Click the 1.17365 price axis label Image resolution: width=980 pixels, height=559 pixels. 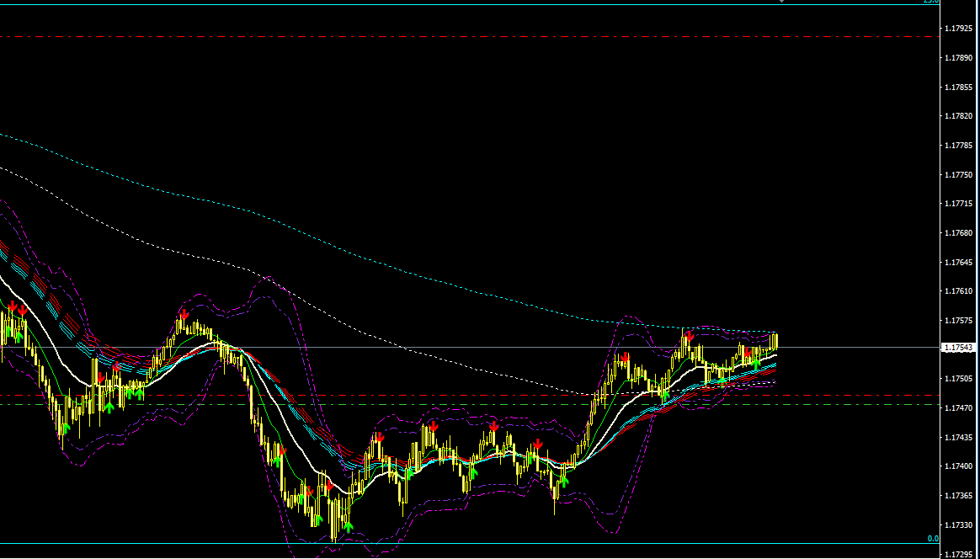959,495
